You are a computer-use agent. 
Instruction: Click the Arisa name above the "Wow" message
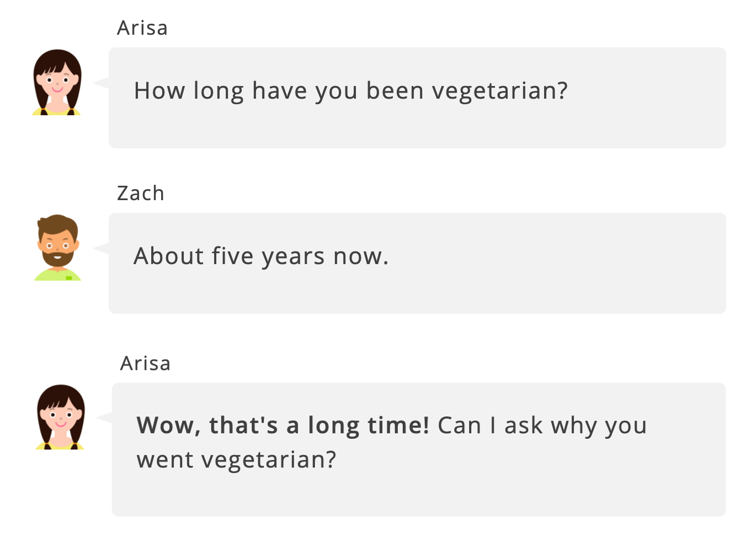click(146, 363)
